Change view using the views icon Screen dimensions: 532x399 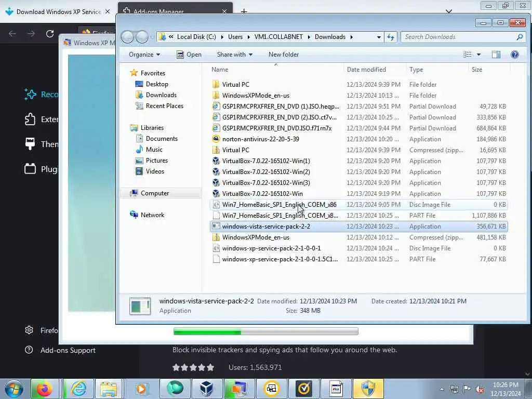467,54
